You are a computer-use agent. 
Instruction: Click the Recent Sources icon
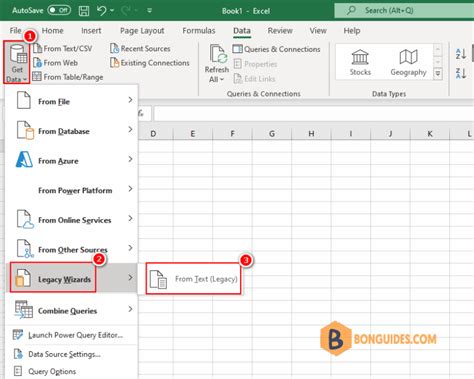pyautogui.click(x=114, y=48)
